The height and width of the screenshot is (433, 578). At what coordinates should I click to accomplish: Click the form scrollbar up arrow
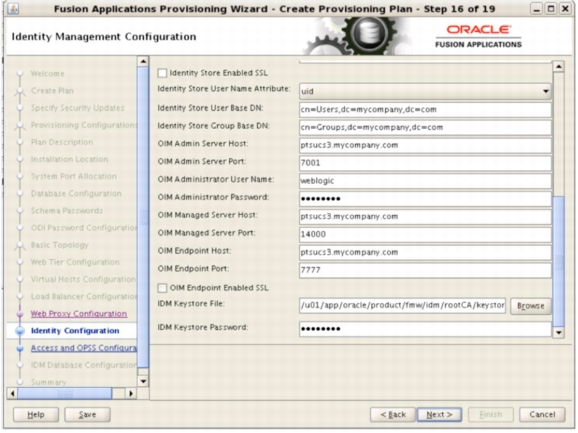[x=558, y=67]
